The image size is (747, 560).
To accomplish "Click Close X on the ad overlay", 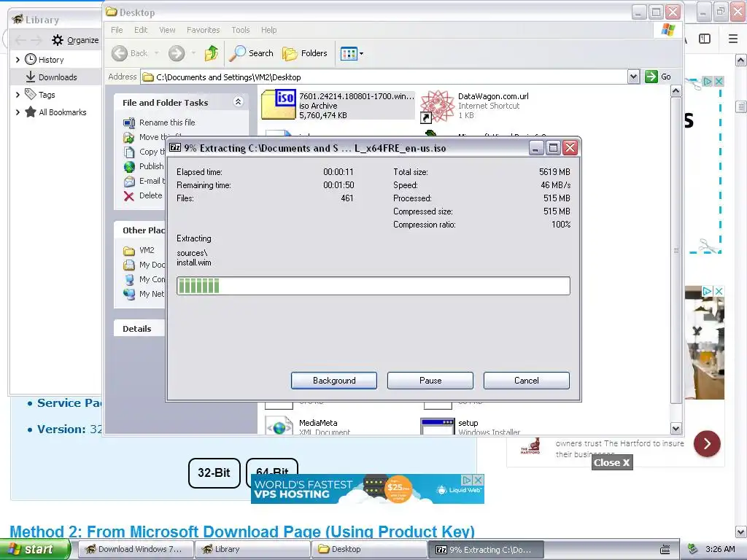I will (612, 462).
